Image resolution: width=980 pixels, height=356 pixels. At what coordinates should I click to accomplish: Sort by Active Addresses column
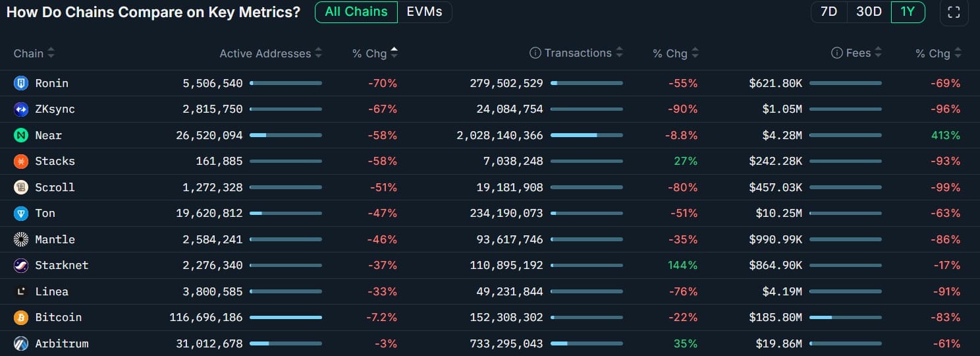click(x=271, y=53)
